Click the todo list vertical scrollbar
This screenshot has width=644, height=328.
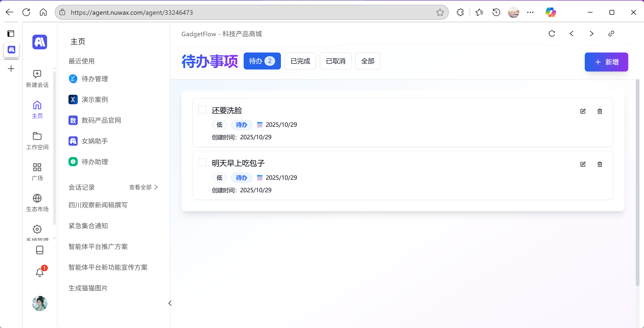(637, 183)
